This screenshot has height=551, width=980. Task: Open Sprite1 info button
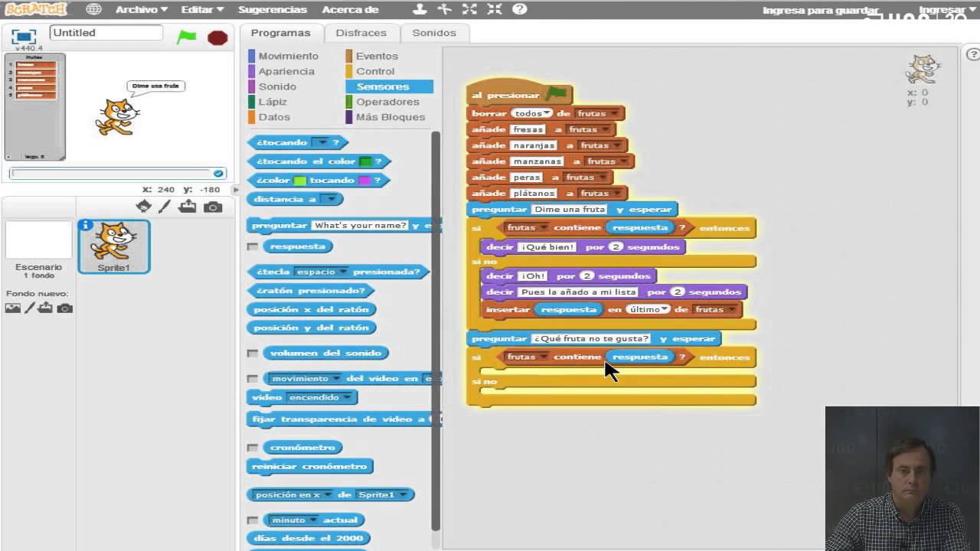coord(87,226)
